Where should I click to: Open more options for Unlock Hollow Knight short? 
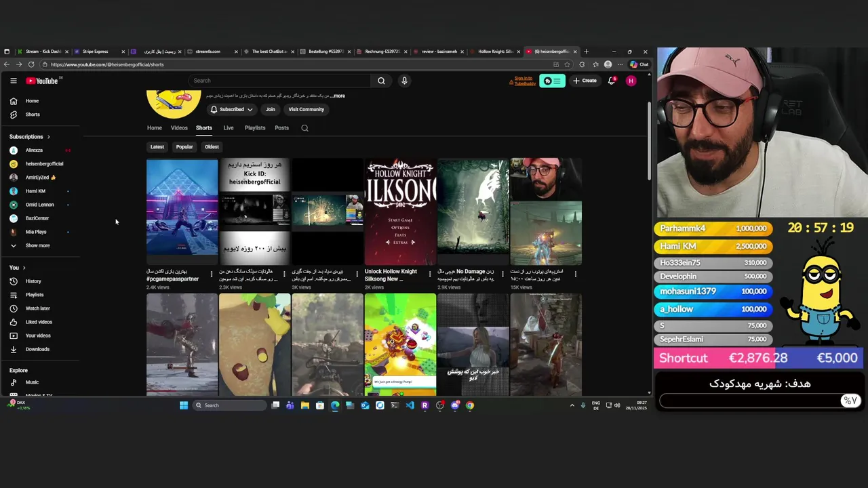pyautogui.click(x=429, y=274)
